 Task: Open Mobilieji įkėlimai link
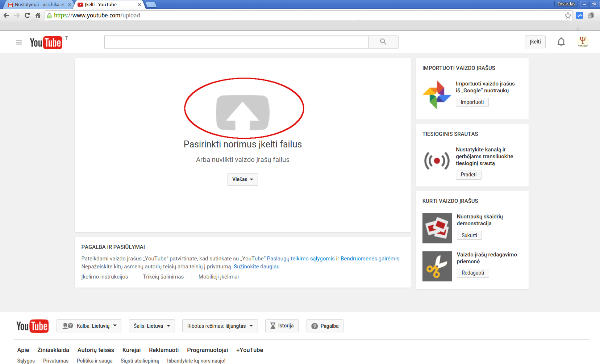218,277
